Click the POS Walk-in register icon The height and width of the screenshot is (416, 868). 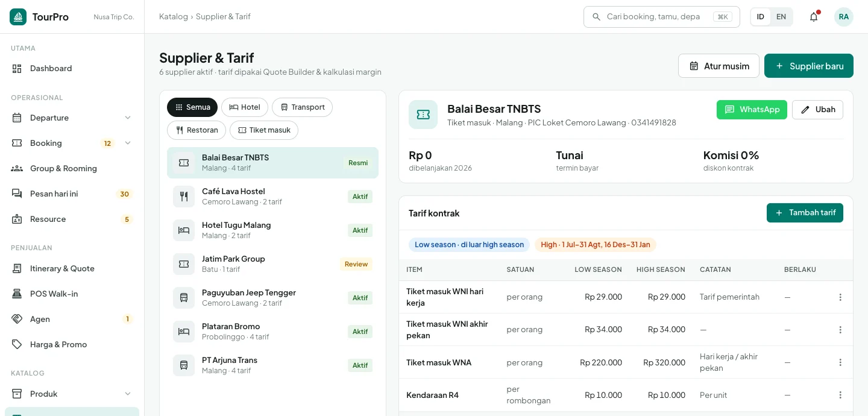click(17, 294)
